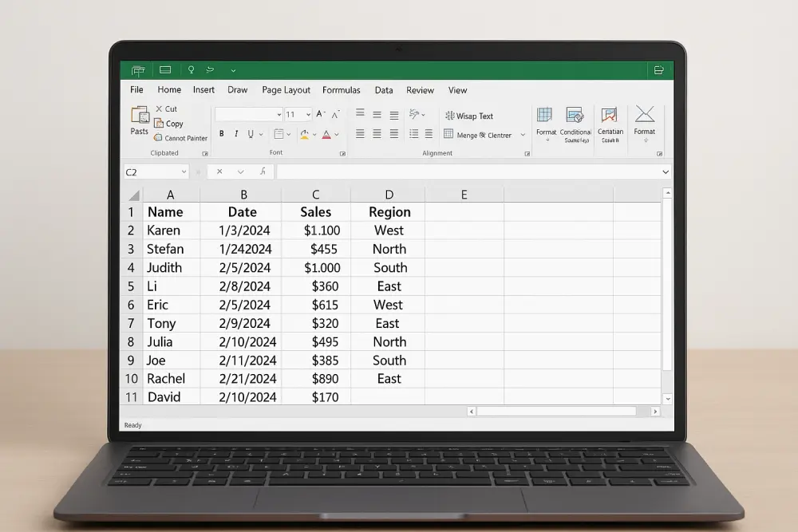Click the center alignment icon
Viewport: 798px width, 532px height.
376,134
